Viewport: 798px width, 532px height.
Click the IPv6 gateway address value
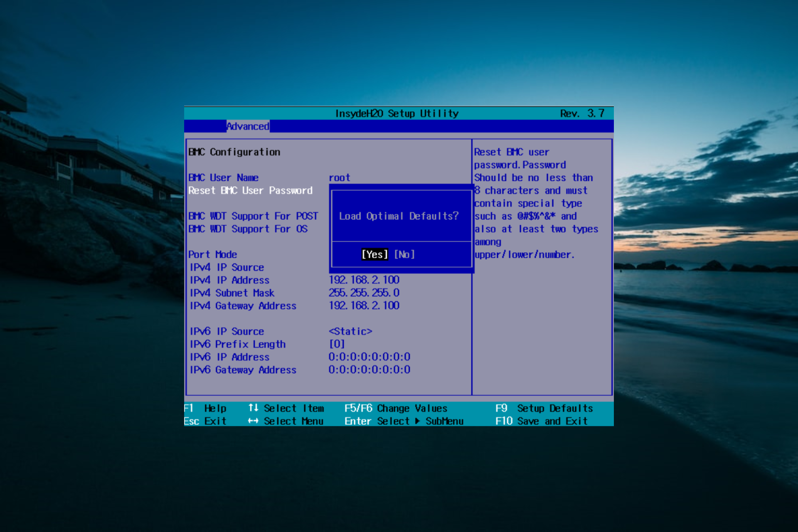tap(369, 370)
